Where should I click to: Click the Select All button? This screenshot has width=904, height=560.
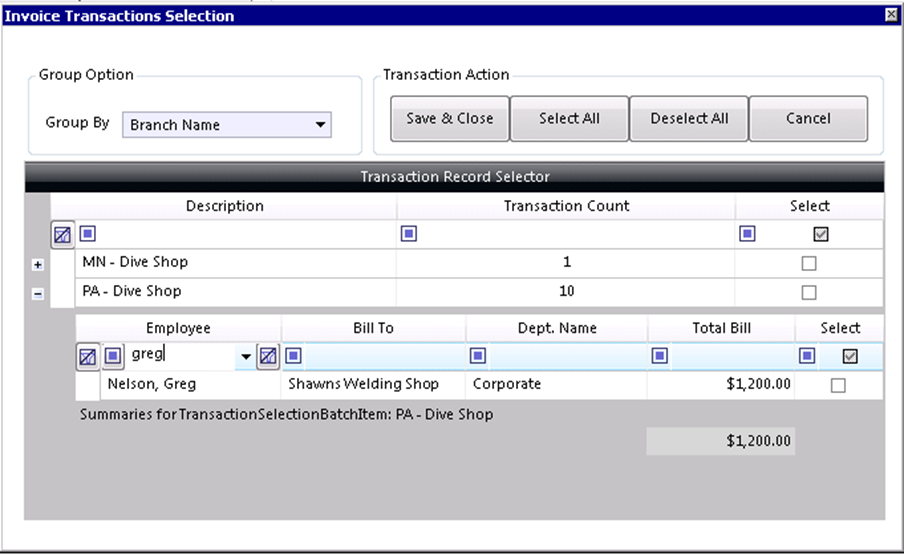(x=569, y=119)
